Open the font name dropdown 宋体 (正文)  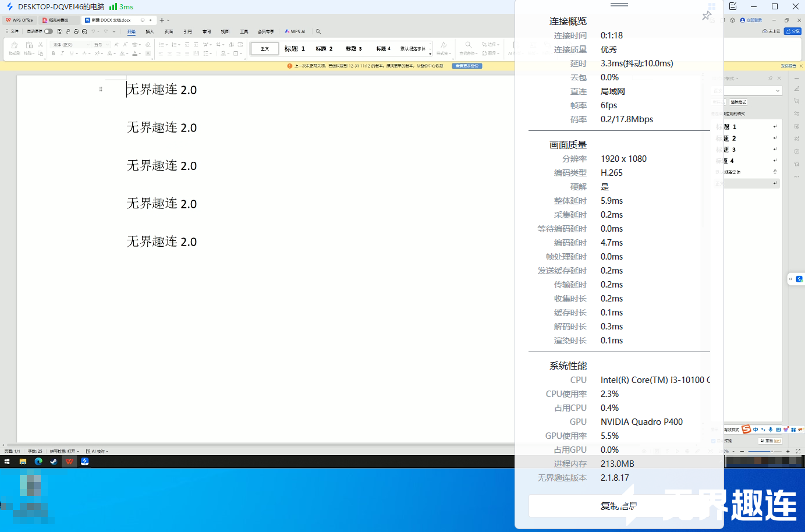click(x=70, y=45)
